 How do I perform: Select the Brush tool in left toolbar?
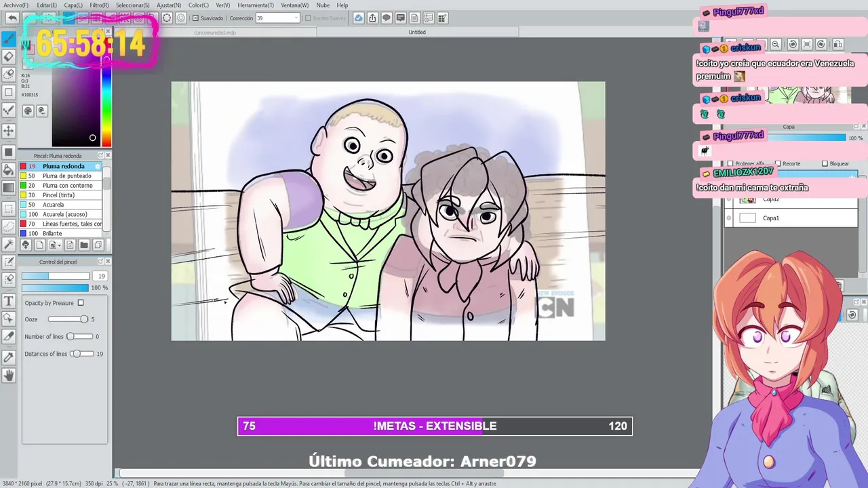point(9,39)
